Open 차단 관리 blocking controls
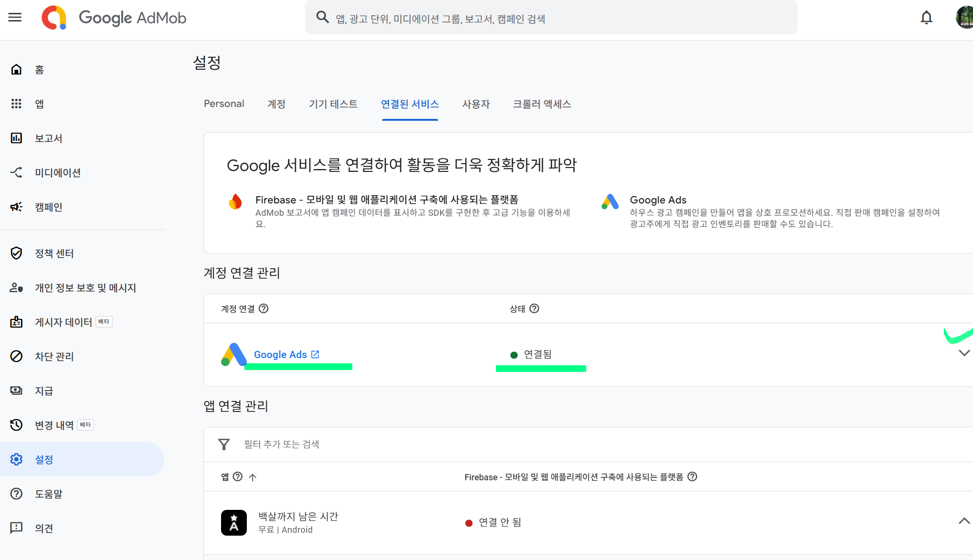Viewport: 973px width, 560px height. point(54,357)
